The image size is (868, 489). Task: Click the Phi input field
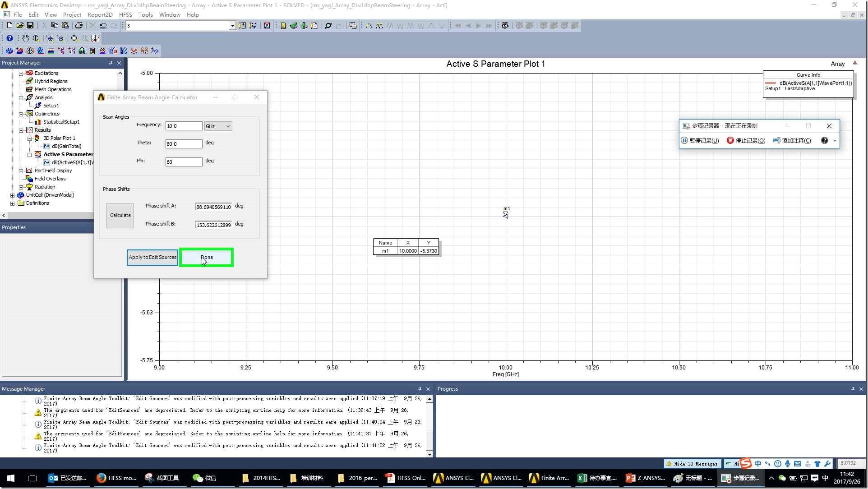[x=184, y=162]
